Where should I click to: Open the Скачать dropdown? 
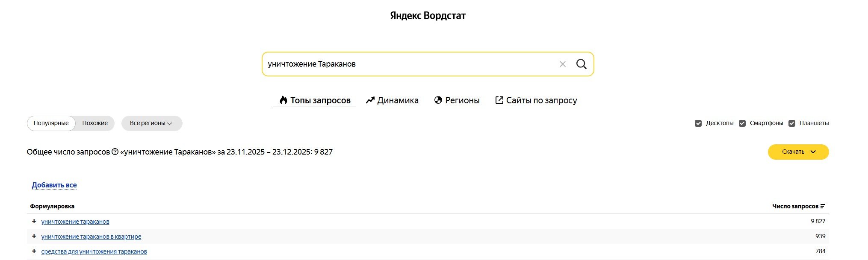[x=798, y=152]
